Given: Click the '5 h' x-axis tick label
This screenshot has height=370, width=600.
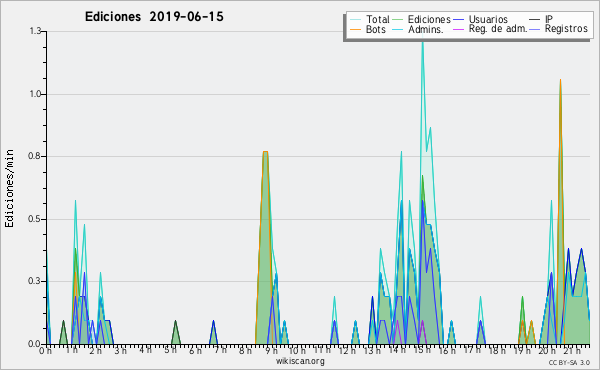Looking at the screenshot, I should (x=171, y=350).
